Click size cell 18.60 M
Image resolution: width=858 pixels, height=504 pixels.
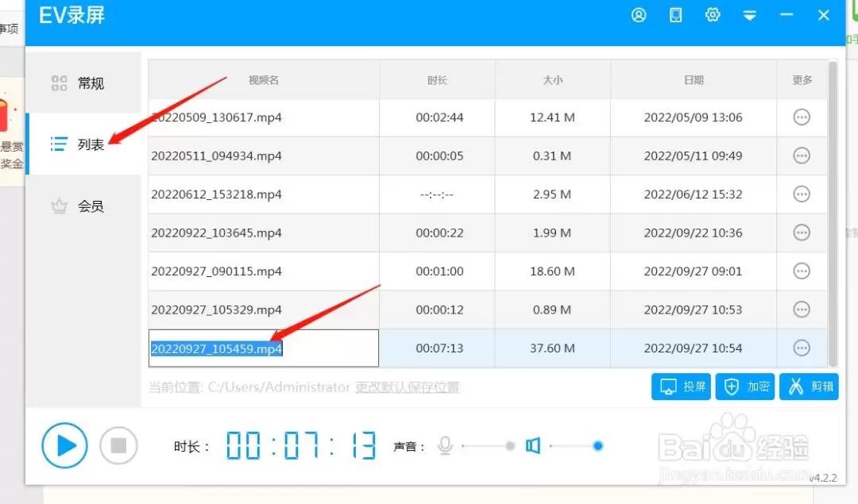pyautogui.click(x=552, y=271)
